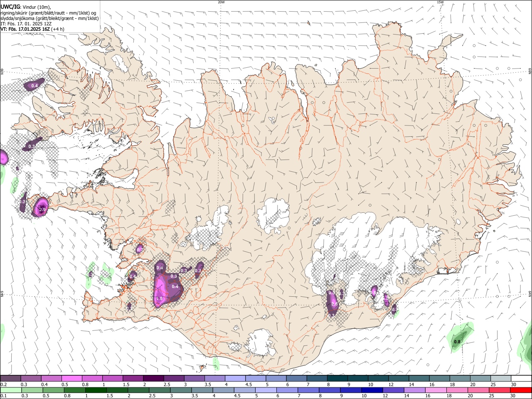Click the white 30 swatch at the end of the upper legend
532x399 pixels.
click(521, 379)
